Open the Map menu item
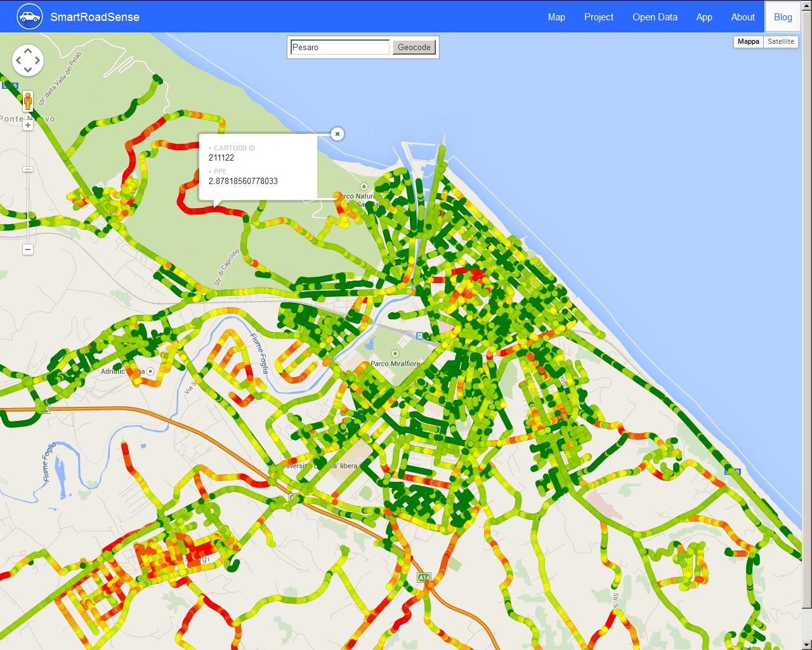Viewport: 812px width, 650px height. pyautogui.click(x=556, y=17)
